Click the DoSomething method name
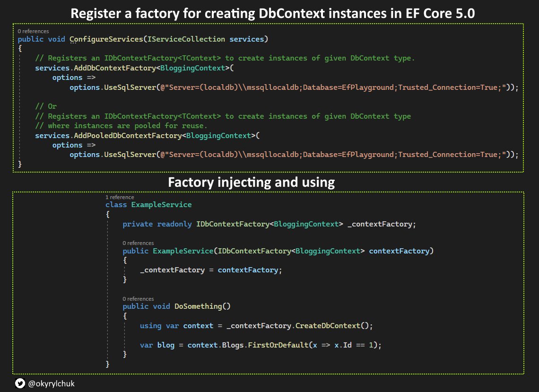 198,306
